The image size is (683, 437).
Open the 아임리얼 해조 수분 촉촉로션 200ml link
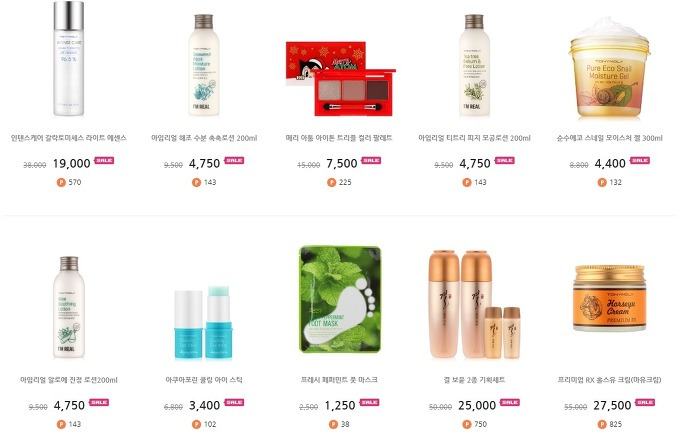tap(204, 138)
